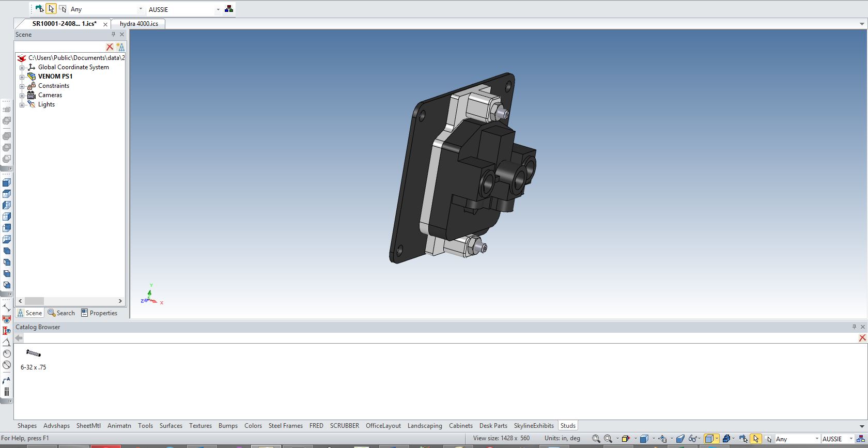Click the bottom-right configuration tree icon
868x448 pixels.
(861, 439)
